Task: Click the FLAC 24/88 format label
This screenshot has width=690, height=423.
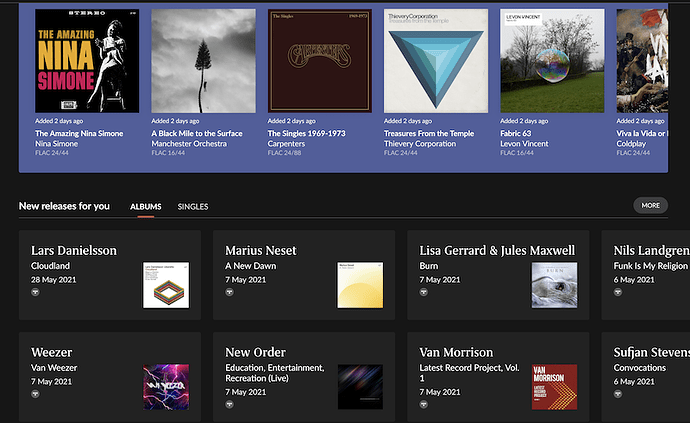Action: [x=284, y=153]
